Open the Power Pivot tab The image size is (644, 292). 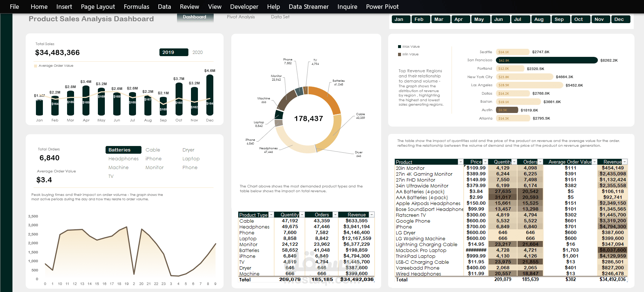382,7
